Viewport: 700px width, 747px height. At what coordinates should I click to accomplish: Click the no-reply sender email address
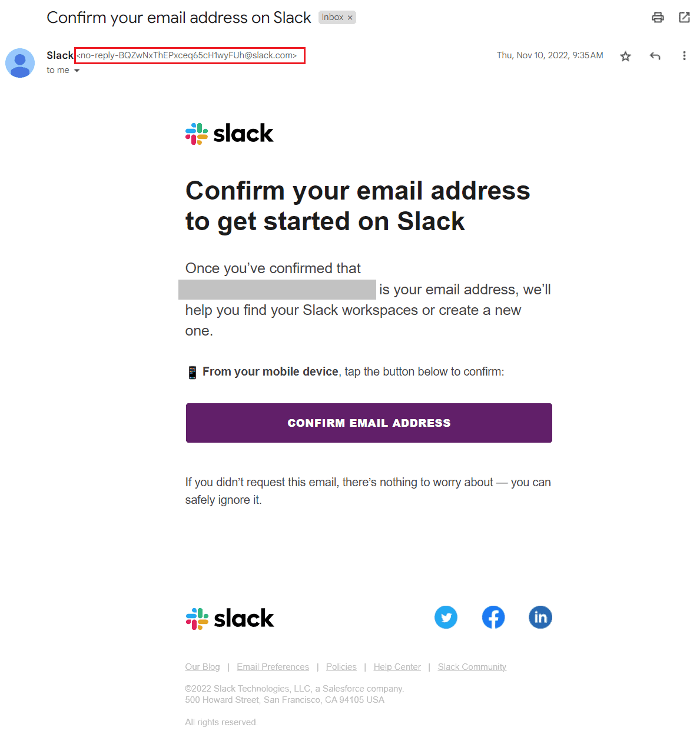190,56
